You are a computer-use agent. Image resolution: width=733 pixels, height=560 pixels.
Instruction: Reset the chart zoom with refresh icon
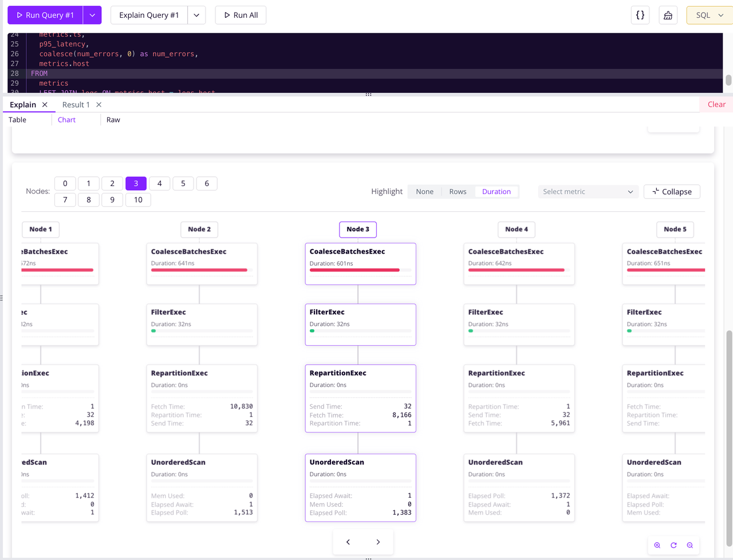tap(673, 545)
